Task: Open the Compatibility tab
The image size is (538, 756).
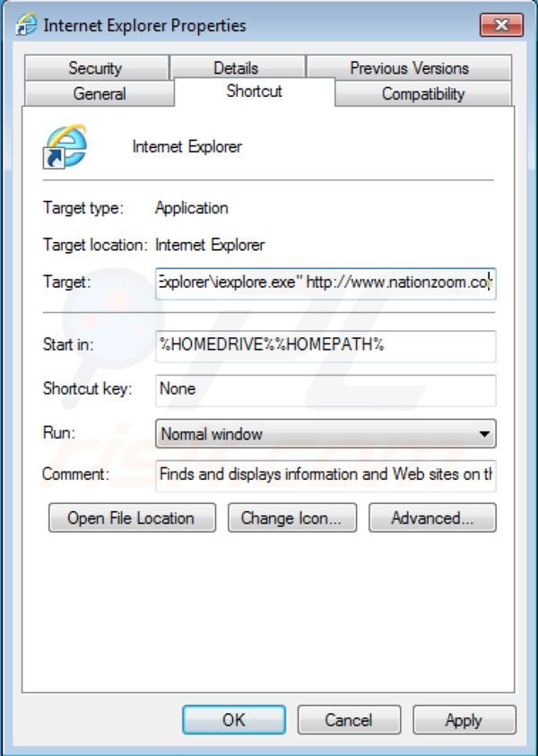Action: point(423,93)
